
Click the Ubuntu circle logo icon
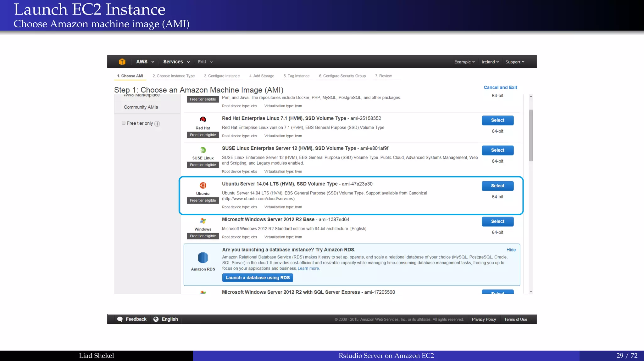[203, 185]
